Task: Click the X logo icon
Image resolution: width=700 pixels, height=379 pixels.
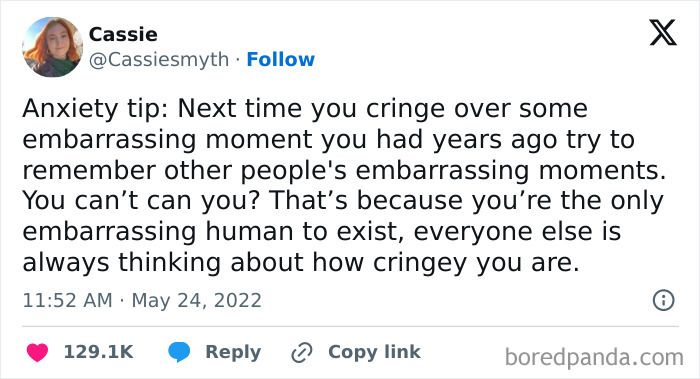Action: click(x=663, y=33)
